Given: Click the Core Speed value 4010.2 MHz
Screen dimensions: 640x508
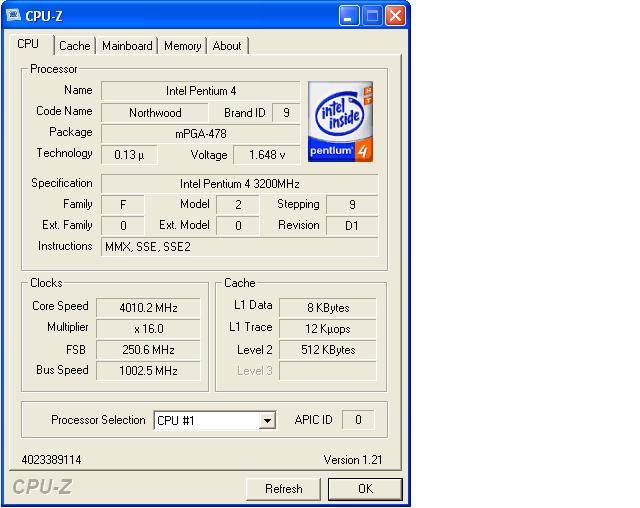Looking at the screenshot, I should pos(148,308).
